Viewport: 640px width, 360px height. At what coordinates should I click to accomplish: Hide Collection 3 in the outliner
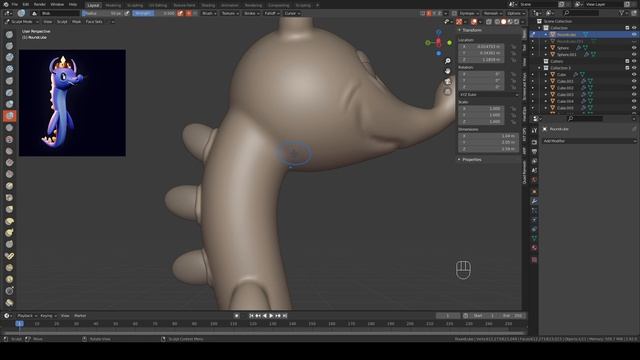(x=634, y=68)
